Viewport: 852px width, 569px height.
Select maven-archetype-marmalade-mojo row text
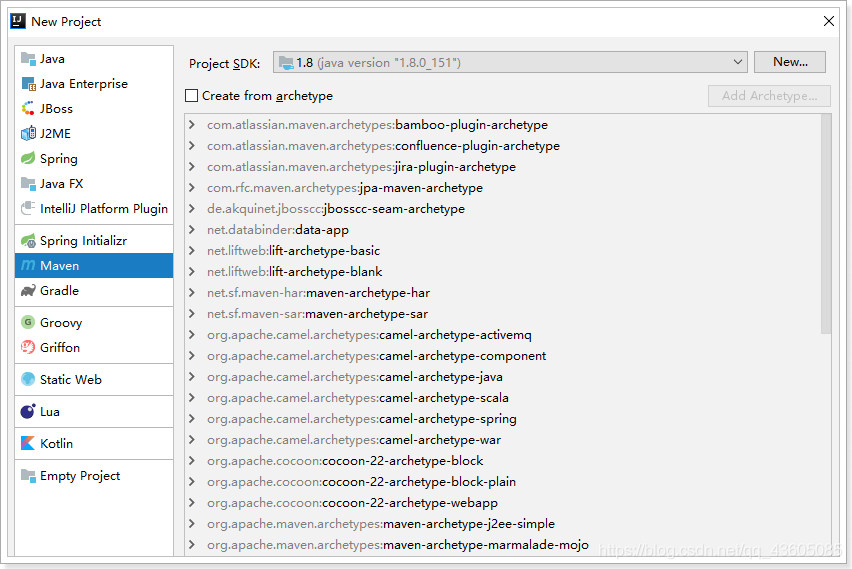pos(398,545)
